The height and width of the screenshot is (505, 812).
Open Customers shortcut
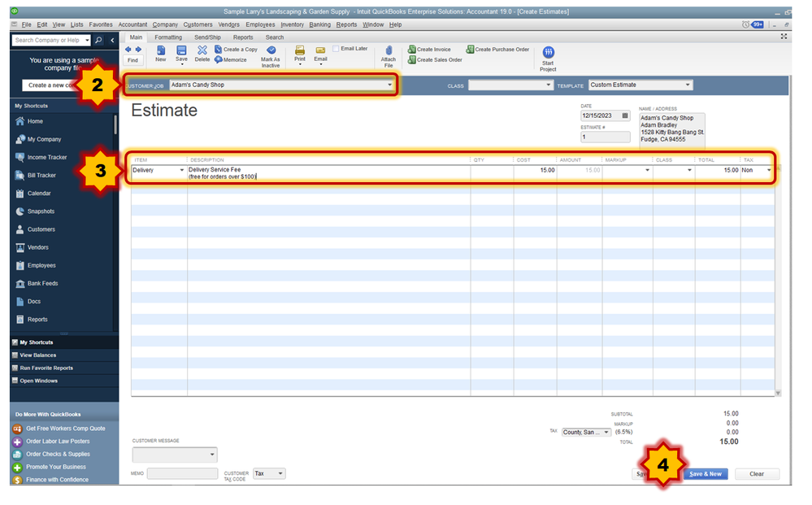coord(35,229)
